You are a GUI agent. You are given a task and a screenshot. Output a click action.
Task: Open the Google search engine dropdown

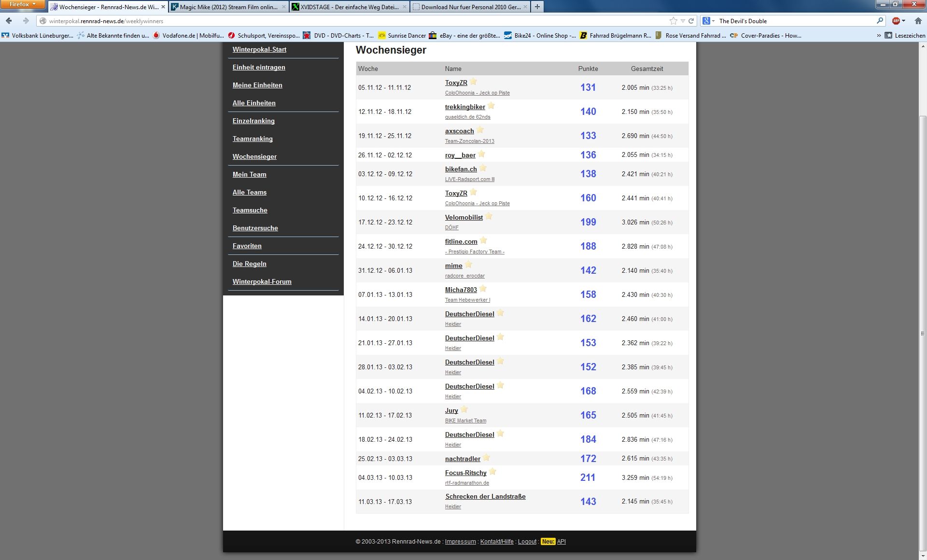pyautogui.click(x=708, y=21)
